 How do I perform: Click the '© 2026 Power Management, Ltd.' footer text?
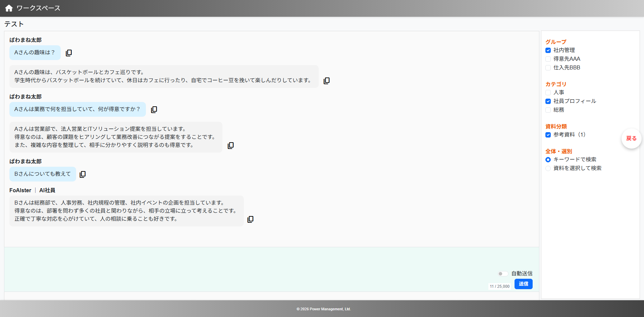click(x=324, y=309)
